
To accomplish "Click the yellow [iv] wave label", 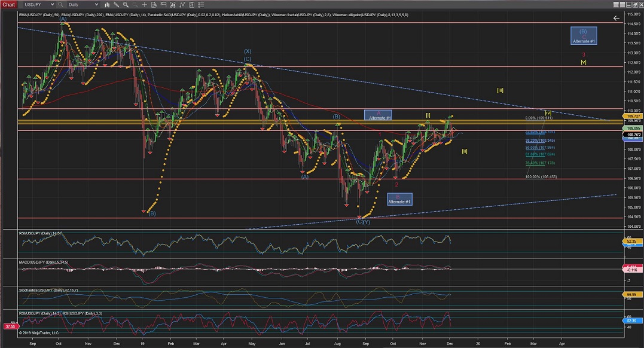I will click(x=548, y=113).
